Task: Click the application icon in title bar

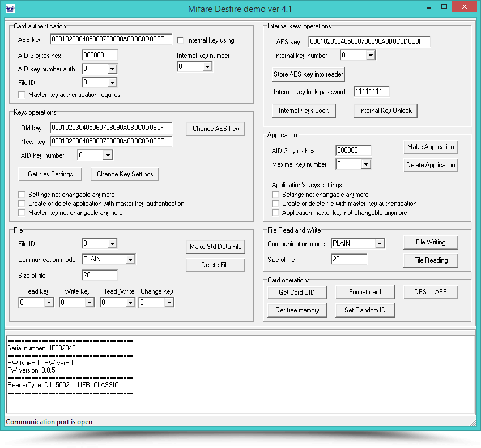Action: 10,9
